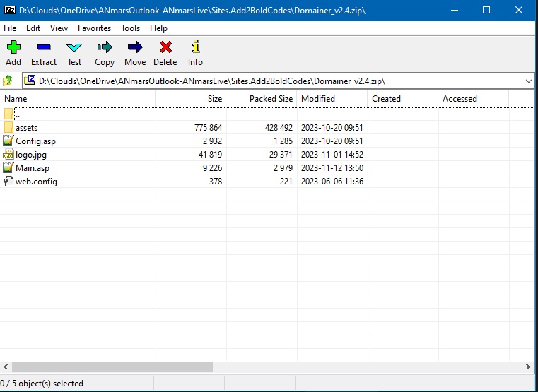538x392 pixels.
Task: Expand the address path dropdown arrow
Action: (x=529, y=81)
